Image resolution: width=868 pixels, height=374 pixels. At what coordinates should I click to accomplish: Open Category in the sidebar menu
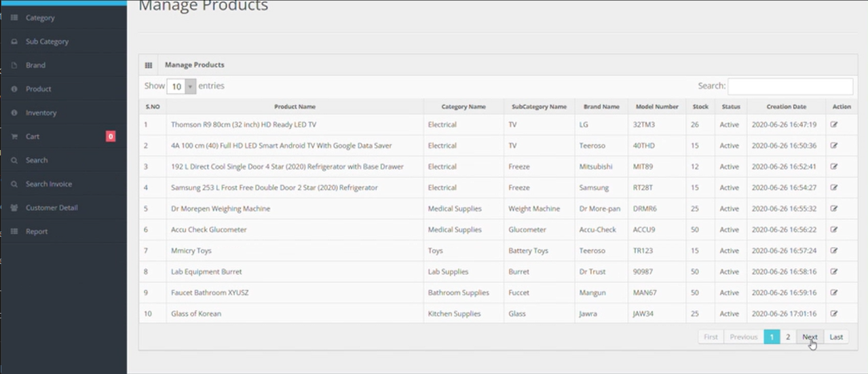click(40, 18)
